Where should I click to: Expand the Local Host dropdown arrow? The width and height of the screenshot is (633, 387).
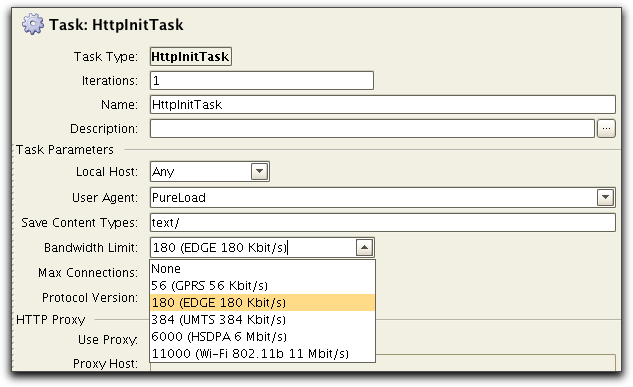[x=259, y=172]
